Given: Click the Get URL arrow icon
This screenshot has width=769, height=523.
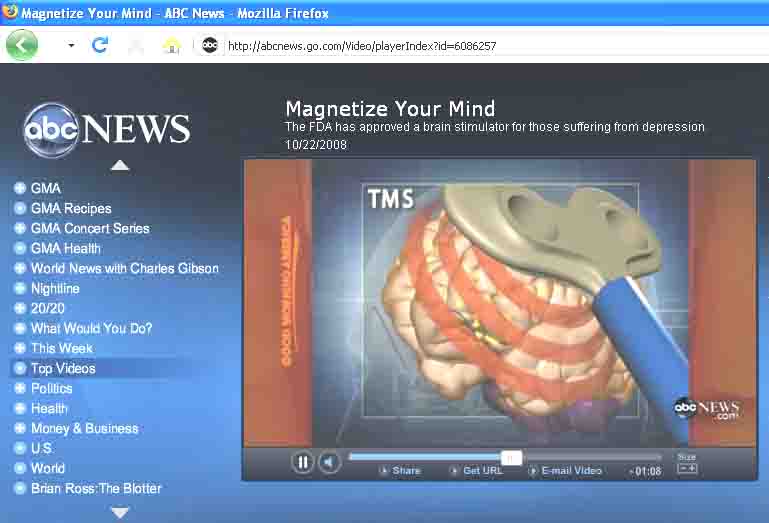Looking at the screenshot, I should 454,471.
